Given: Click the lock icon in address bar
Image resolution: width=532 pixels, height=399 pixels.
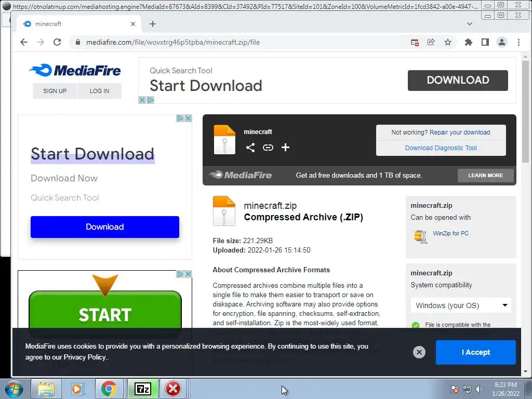Looking at the screenshot, I should [78, 42].
